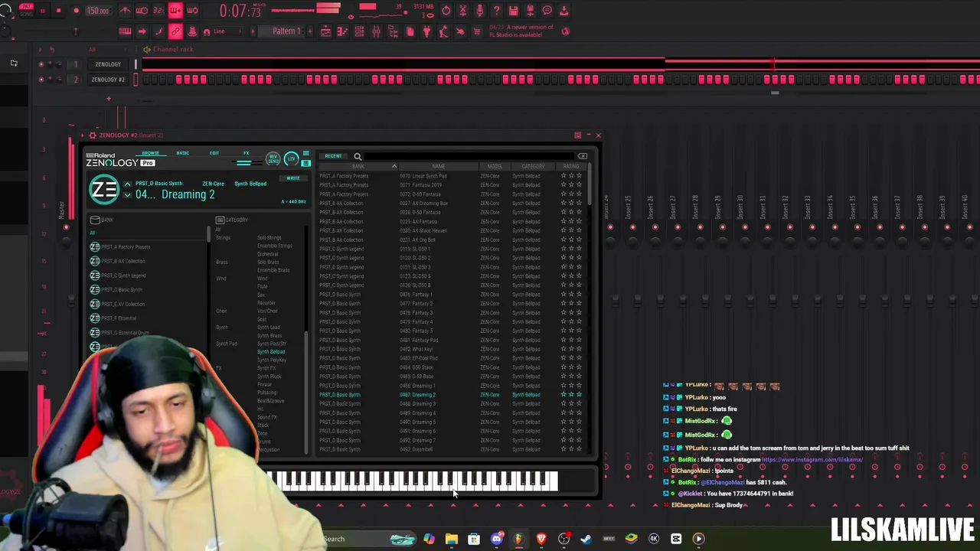Viewport: 980px width, 551px height.
Task: Click the WRITE button
Action: click(292, 178)
